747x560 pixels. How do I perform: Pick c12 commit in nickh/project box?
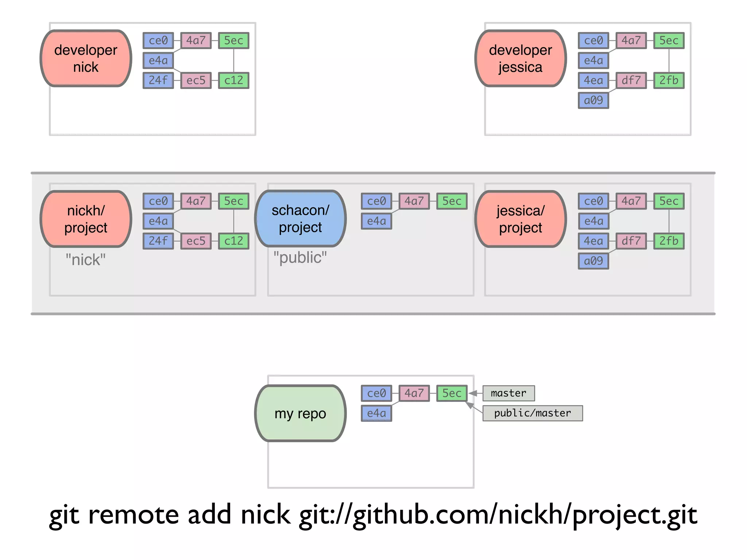(x=233, y=241)
